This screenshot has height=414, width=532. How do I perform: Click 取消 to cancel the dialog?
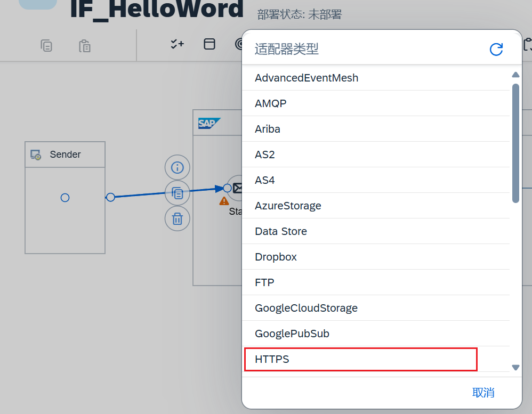[x=483, y=392]
